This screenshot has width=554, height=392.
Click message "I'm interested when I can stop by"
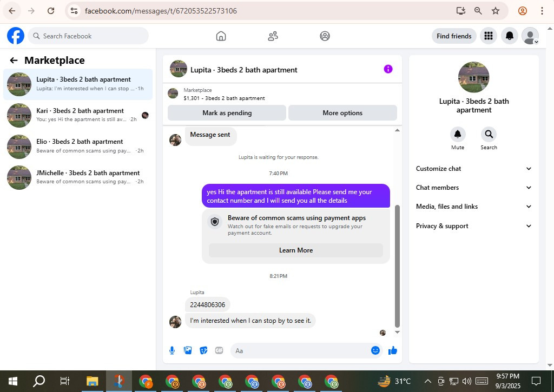(x=250, y=321)
